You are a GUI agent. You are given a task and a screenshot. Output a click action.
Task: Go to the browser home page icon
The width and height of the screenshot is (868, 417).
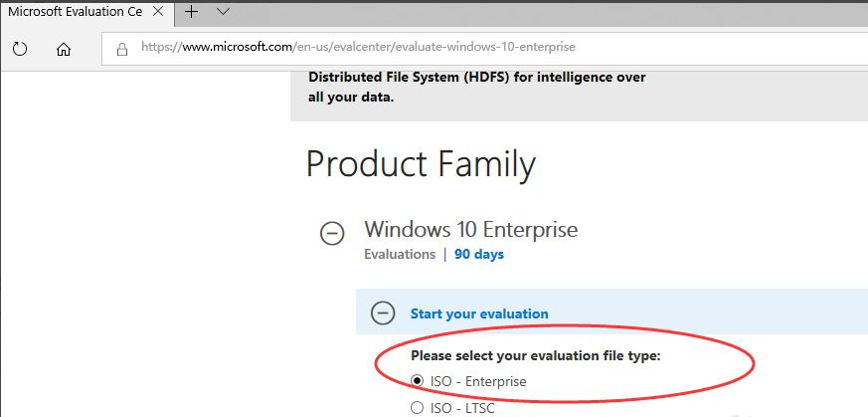point(64,49)
